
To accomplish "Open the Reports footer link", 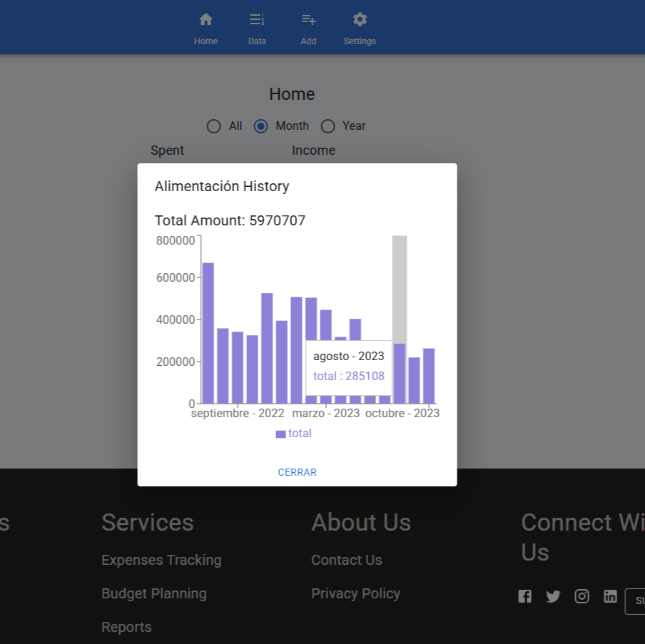I will (x=126, y=627).
